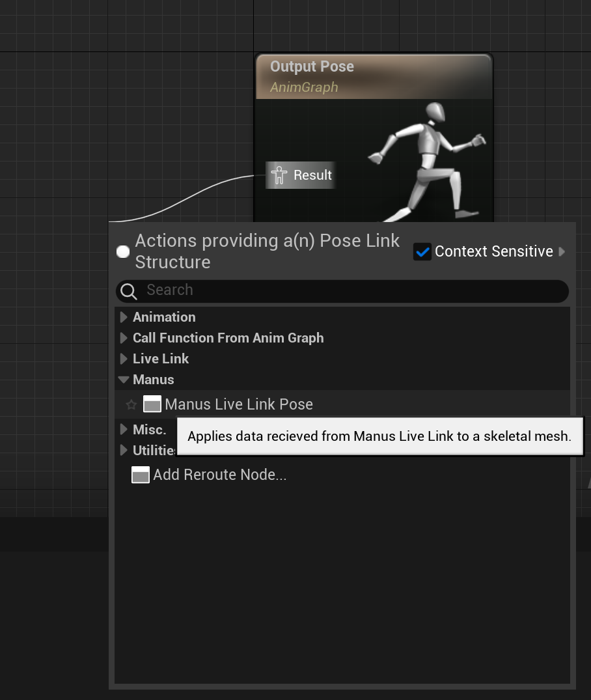
Task: Open the arrow right of Context Sensitive
Action: [x=562, y=251]
